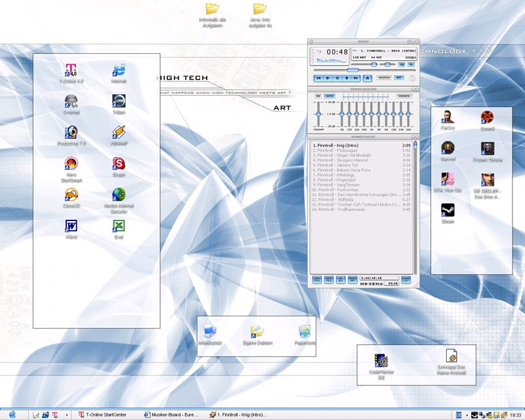The image size is (525, 420).
Task: Click the Winamp balance slider
Action: pos(387,64)
